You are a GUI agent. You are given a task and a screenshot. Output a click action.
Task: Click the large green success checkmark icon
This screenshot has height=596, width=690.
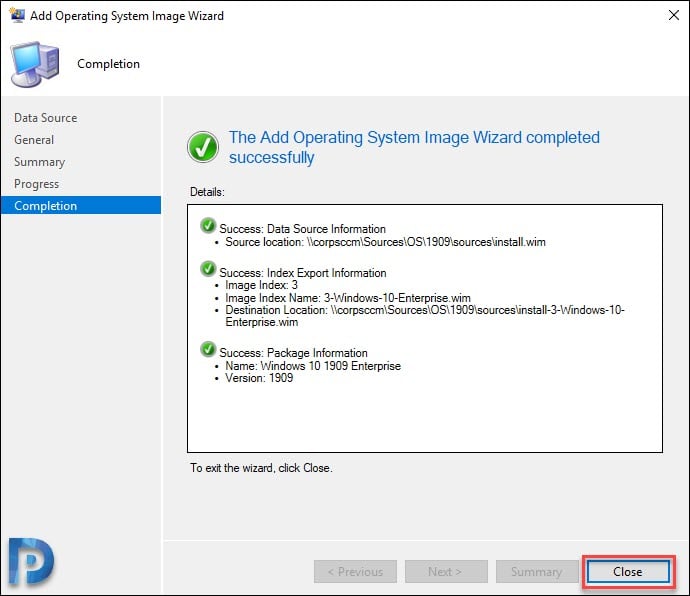pyautogui.click(x=203, y=147)
